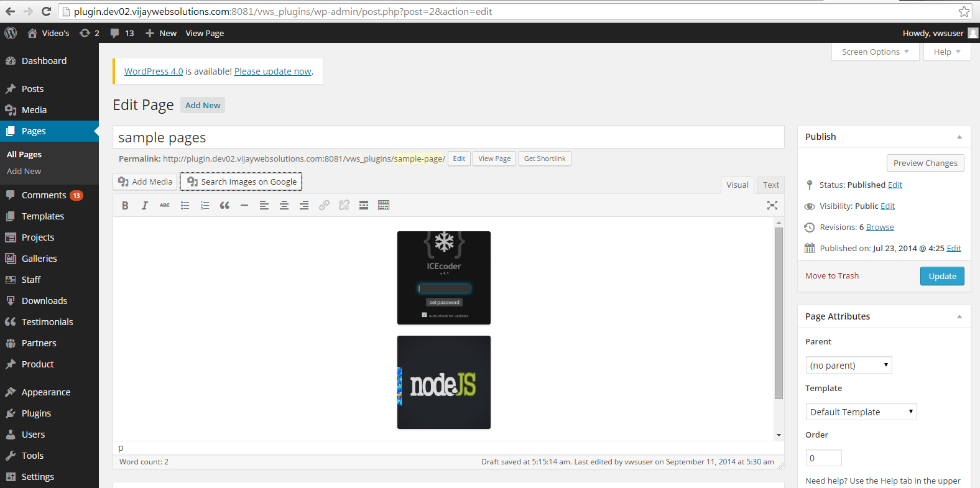Screen dimensions: 980x488
Task: Click the Add Media button
Action: pos(145,182)
